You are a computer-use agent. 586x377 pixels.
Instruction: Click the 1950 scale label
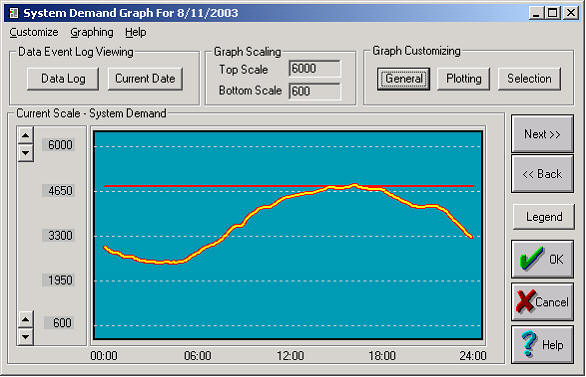60,280
